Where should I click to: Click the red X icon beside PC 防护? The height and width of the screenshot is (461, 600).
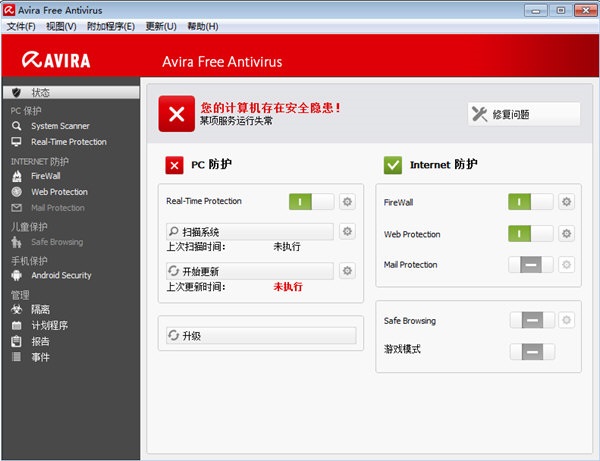point(174,165)
